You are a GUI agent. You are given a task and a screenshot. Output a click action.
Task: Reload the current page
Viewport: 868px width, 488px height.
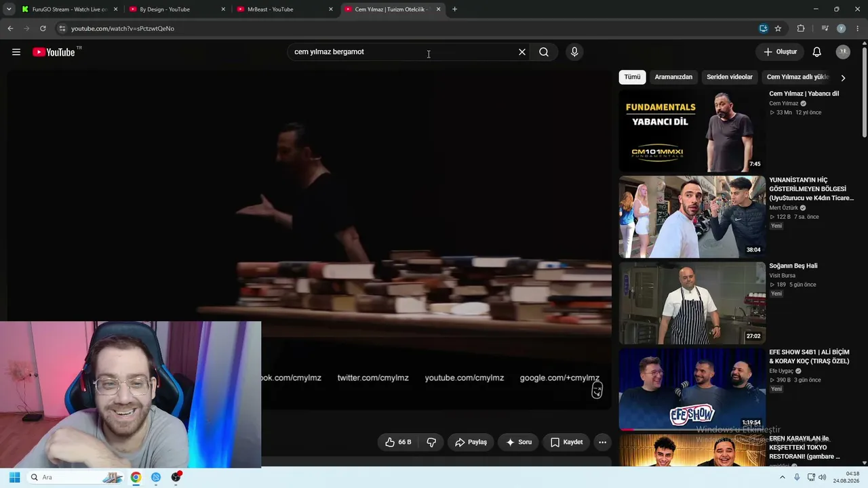pos(43,28)
